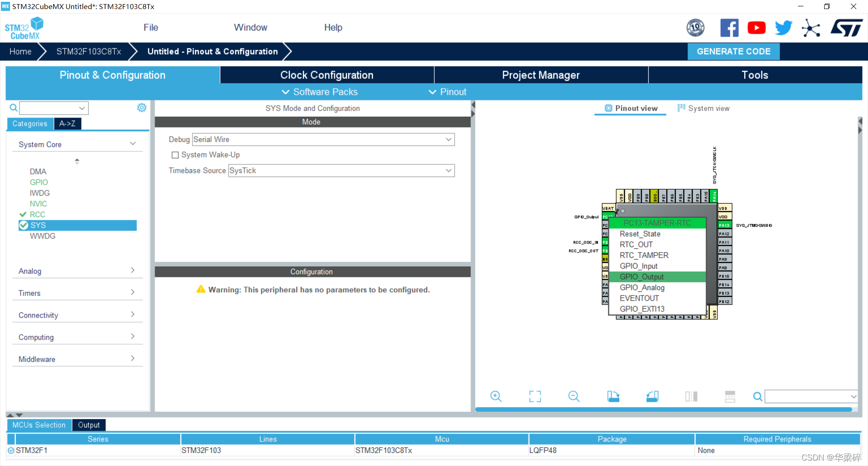Enable the System Wake-Up checkbox

point(175,155)
